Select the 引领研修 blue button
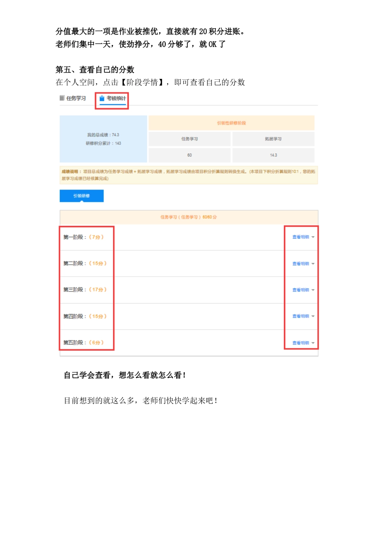Image resolution: width=392 pixels, height=555 pixels. [82, 196]
